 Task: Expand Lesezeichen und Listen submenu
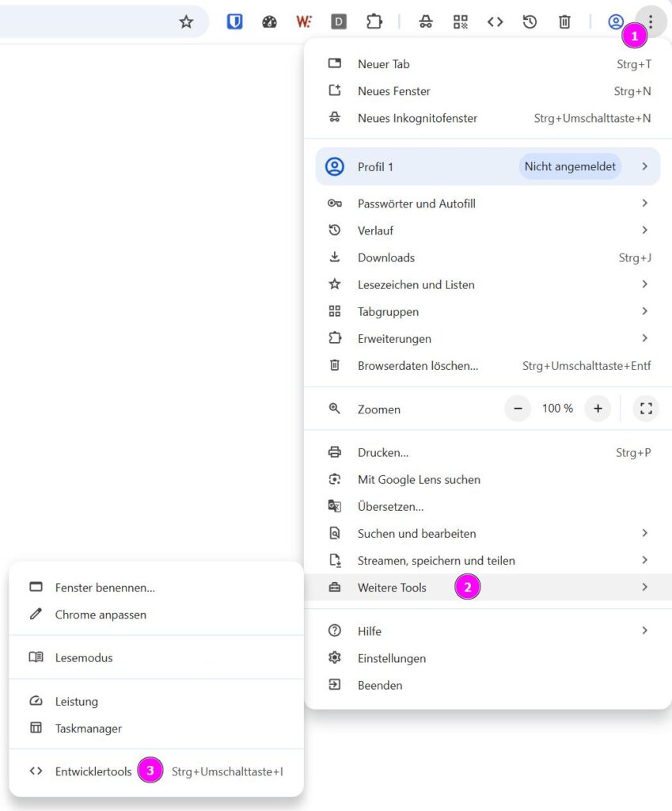point(644,284)
